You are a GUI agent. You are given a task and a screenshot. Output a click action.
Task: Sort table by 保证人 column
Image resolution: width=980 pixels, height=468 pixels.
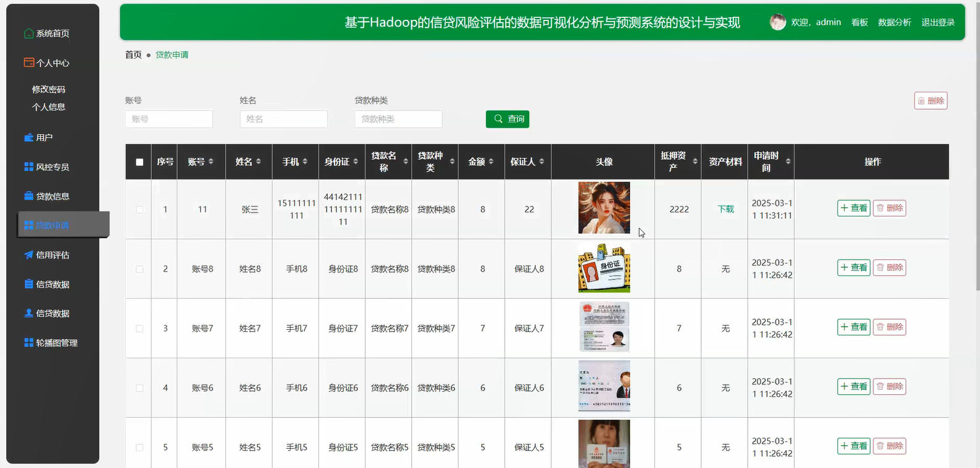click(541, 161)
